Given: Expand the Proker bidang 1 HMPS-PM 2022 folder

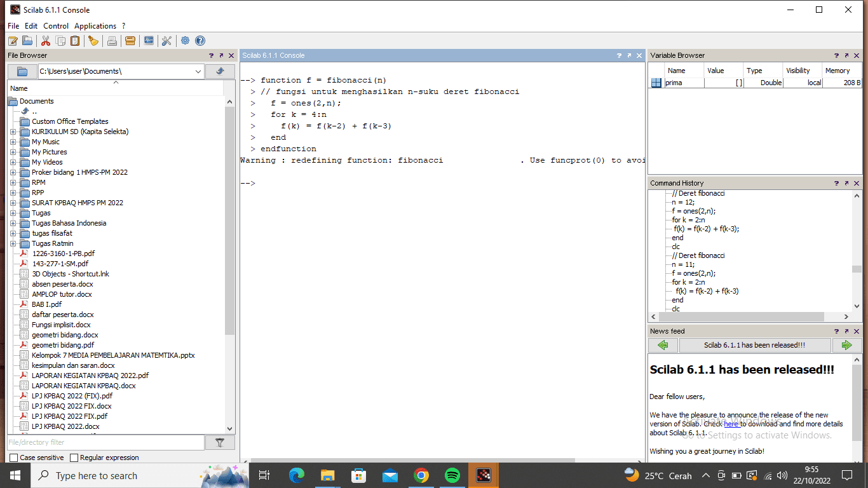Looking at the screenshot, I should click(13, 172).
